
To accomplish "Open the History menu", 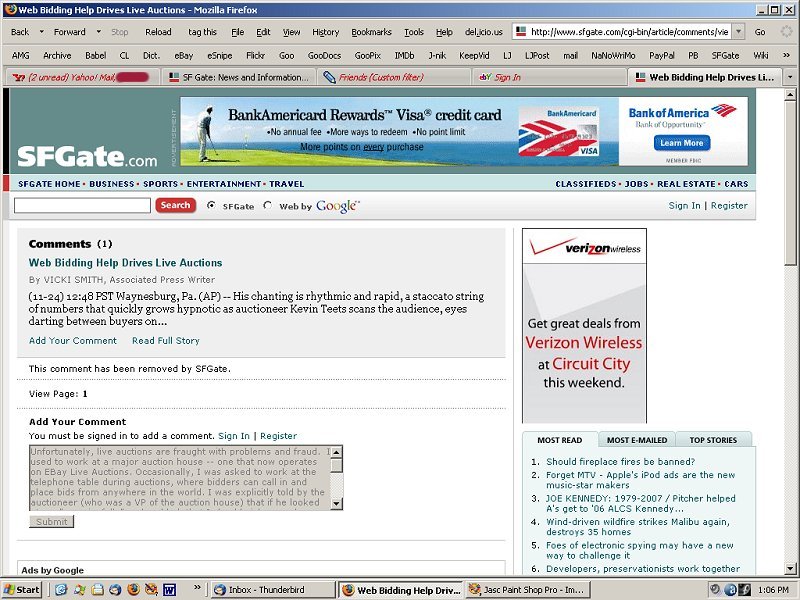I will pos(326,32).
